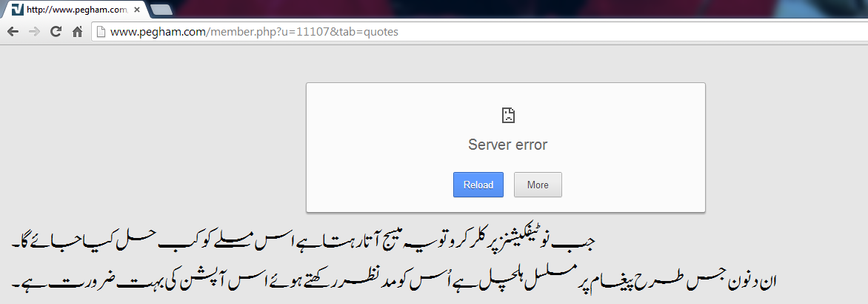Screen dimensions: 868x304
Task: Click the sad page icon above Server error
Action: point(507,115)
